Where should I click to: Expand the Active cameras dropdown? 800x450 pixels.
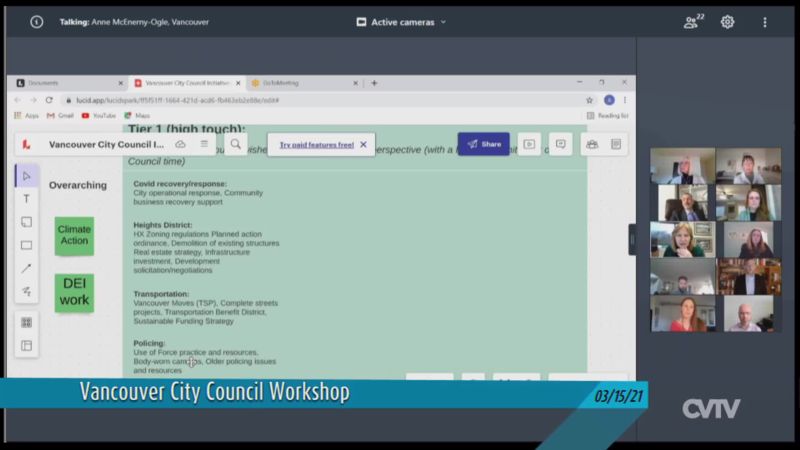click(402, 22)
